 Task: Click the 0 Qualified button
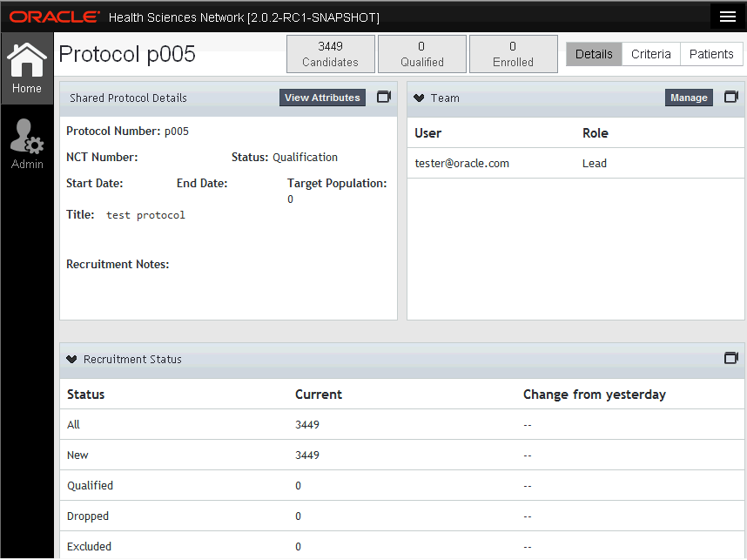tap(422, 54)
